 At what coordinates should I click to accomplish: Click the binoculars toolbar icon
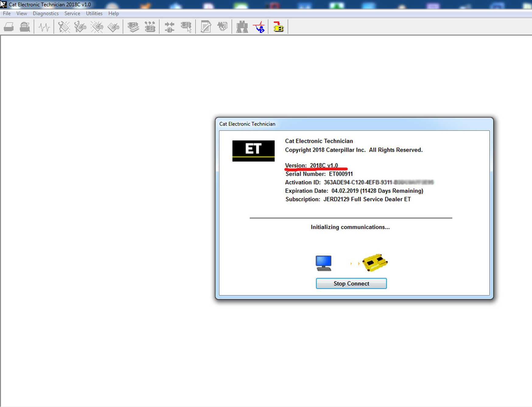pyautogui.click(x=242, y=27)
